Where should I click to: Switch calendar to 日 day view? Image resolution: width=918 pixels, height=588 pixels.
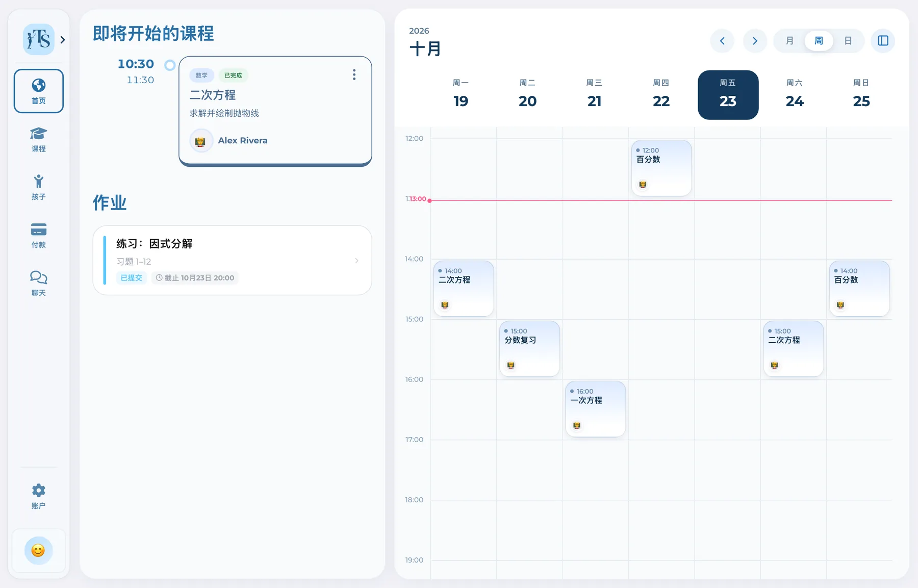(x=848, y=41)
